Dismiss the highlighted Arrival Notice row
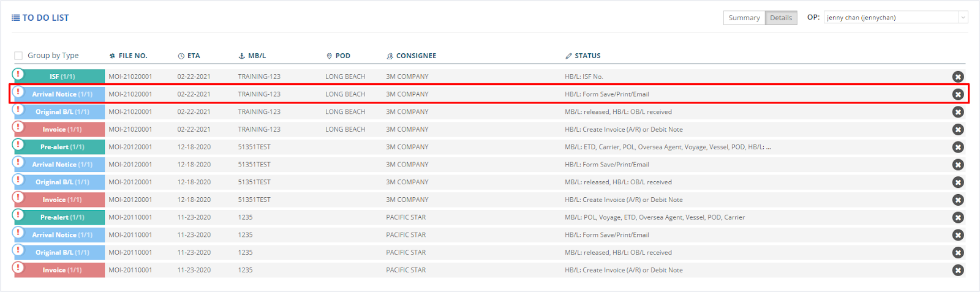Screen dimensions: 980x292 tap(958, 94)
